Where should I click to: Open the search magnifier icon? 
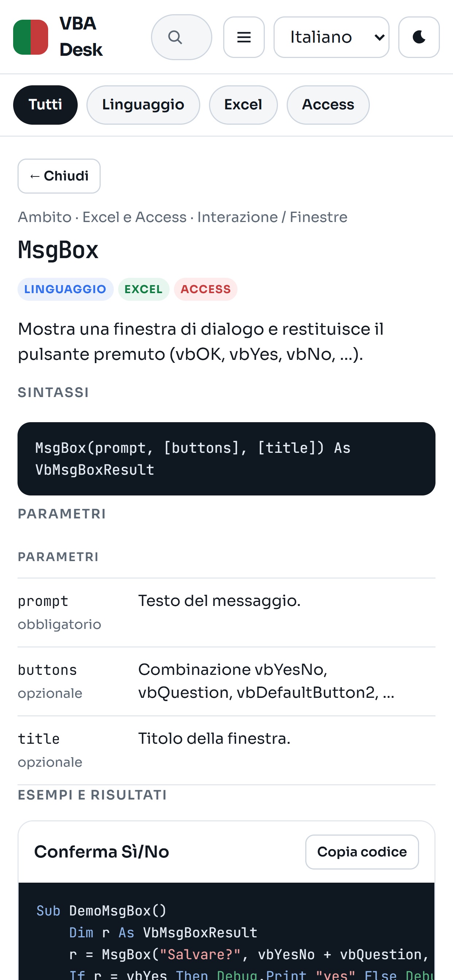pos(181,37)
